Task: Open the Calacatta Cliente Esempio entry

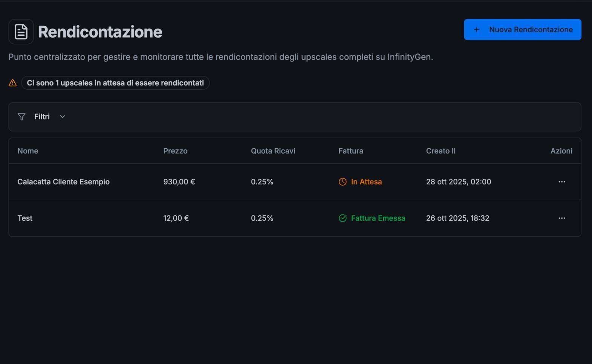Action: click(63, 182)
